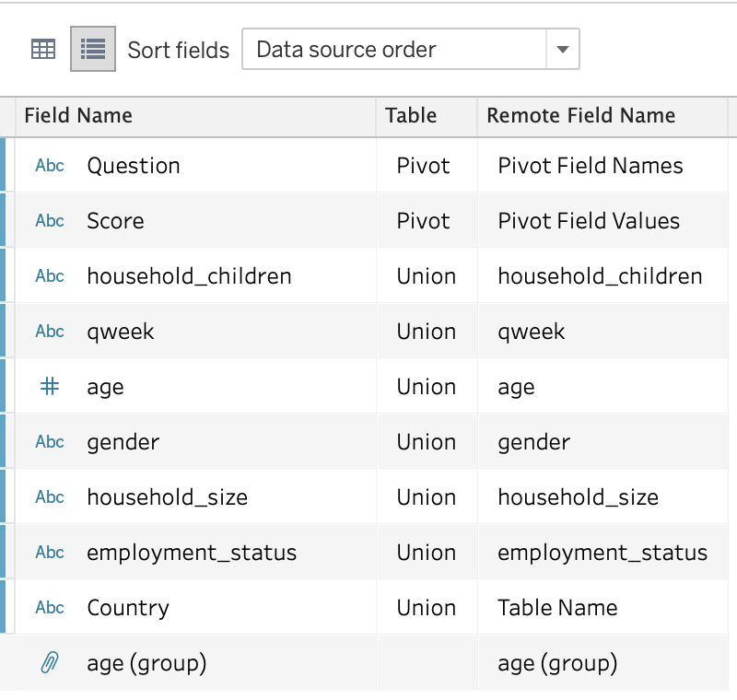Image resolution: width=737 pixels, height=700 pixels.
Task: Click the Abc type icon for gender
Action: click(x=50, y=442)
